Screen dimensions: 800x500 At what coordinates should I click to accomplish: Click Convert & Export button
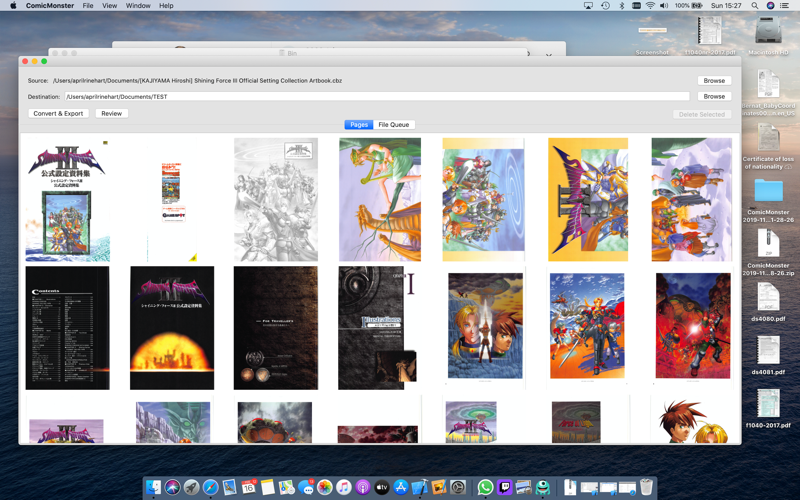tap(58, 113)
